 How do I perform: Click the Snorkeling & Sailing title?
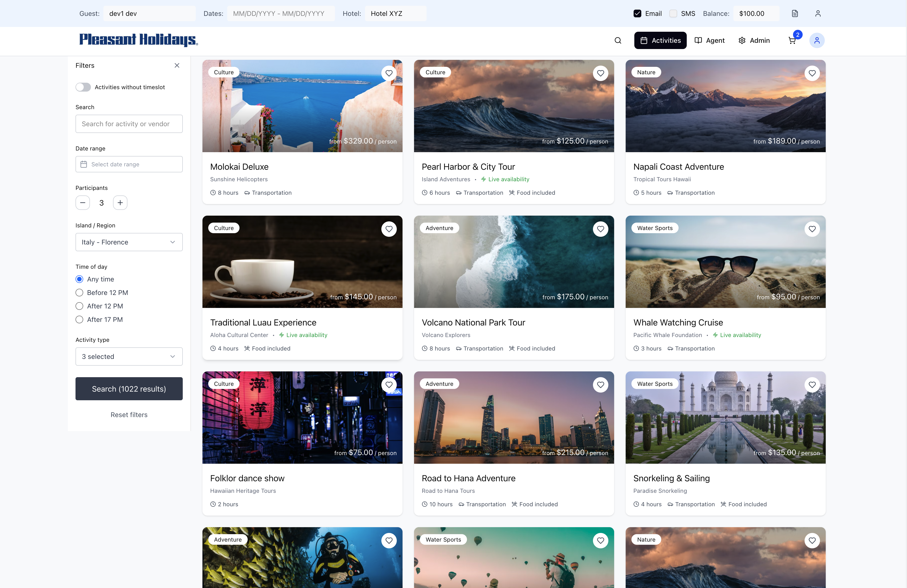click(x=672, y=478)
